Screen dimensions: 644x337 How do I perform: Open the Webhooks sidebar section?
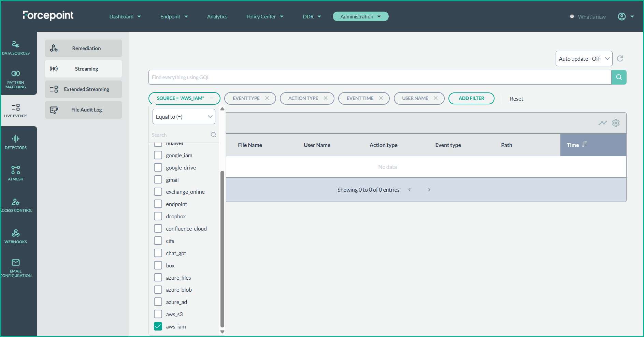click(16, 236)
